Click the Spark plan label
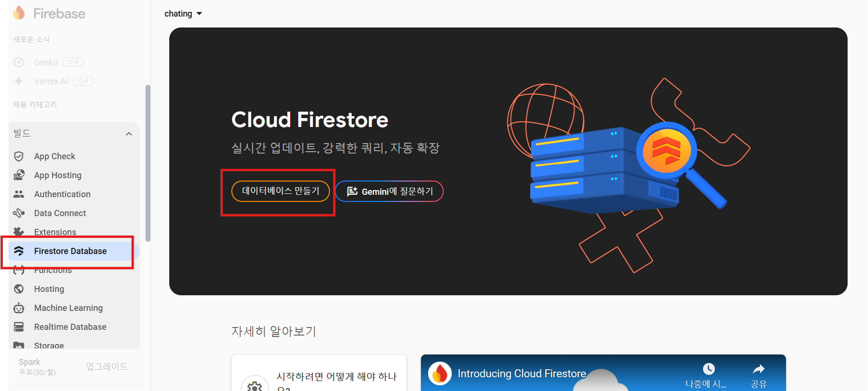868x391 pixels. [29, 362]
